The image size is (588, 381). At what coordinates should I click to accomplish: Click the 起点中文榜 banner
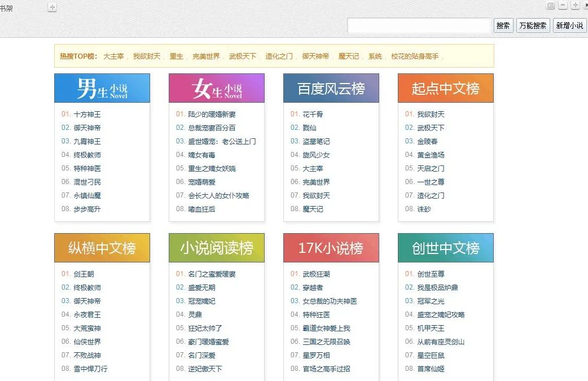click(x=445, y=88)
